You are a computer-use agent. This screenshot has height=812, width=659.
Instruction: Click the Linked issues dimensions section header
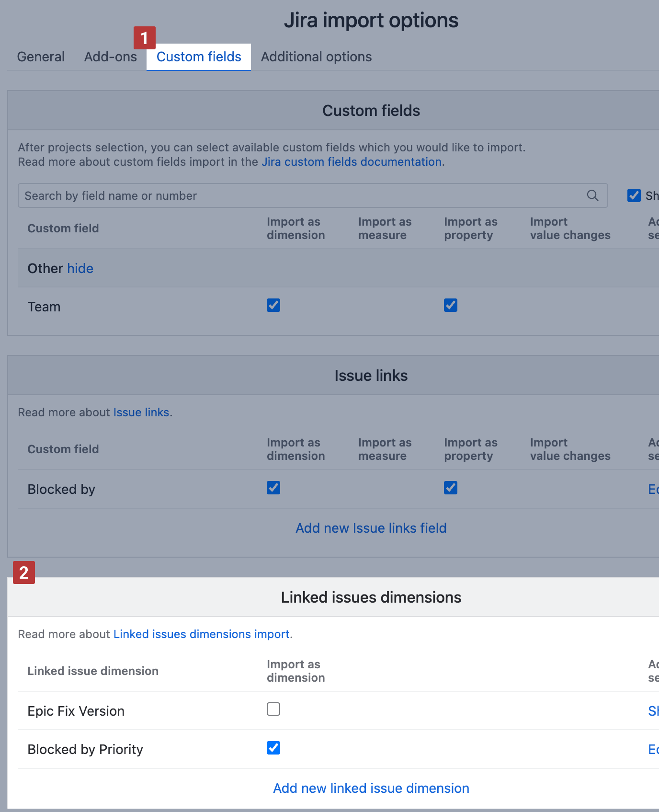click(371, 597)
